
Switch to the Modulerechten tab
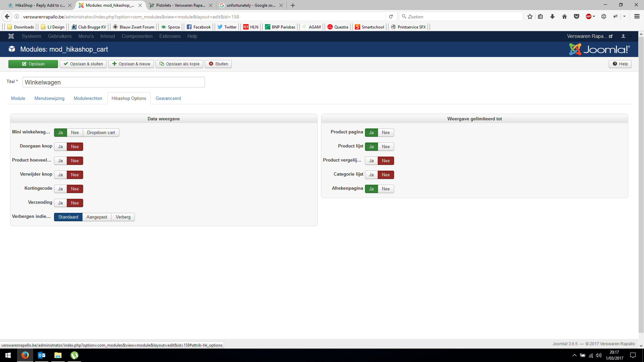88,98
